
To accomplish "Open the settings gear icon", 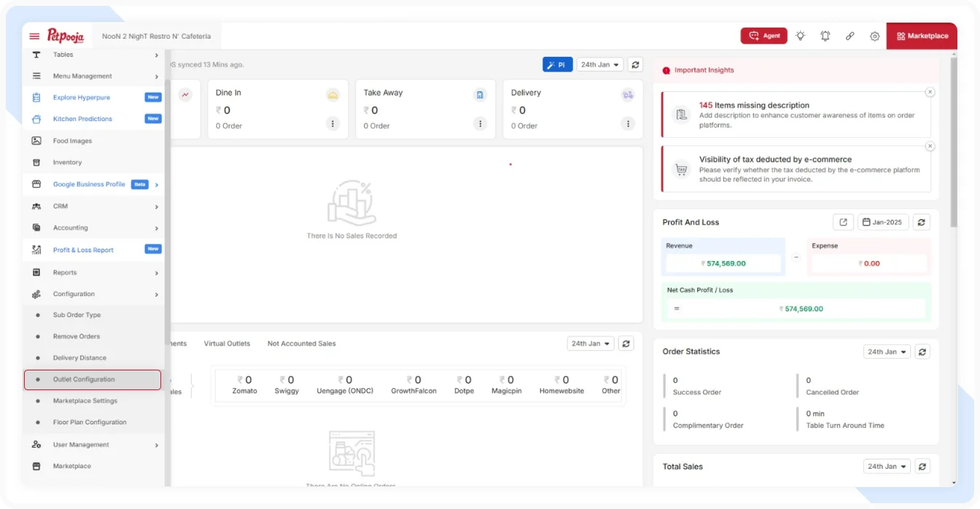I will pyautogui.click(x=874, y=36).
